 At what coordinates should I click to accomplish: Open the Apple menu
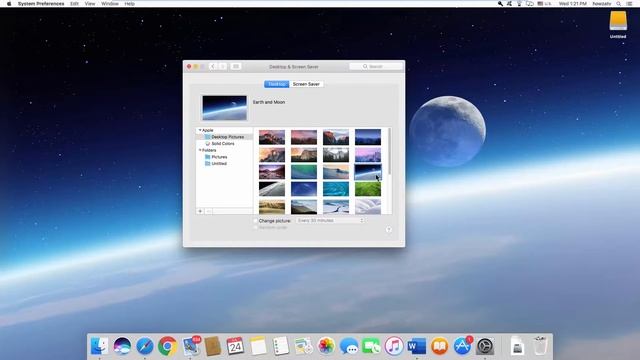[x=9, y=4]
